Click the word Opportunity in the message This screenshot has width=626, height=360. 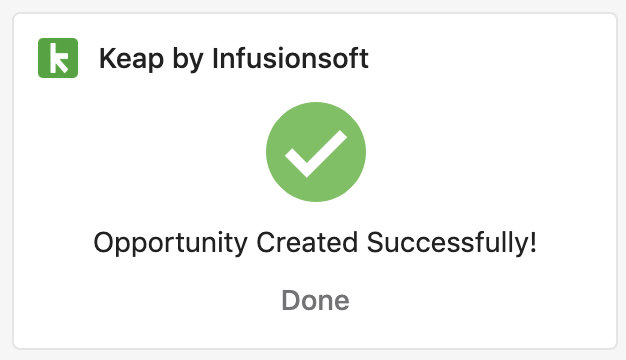tap(170, 243)
